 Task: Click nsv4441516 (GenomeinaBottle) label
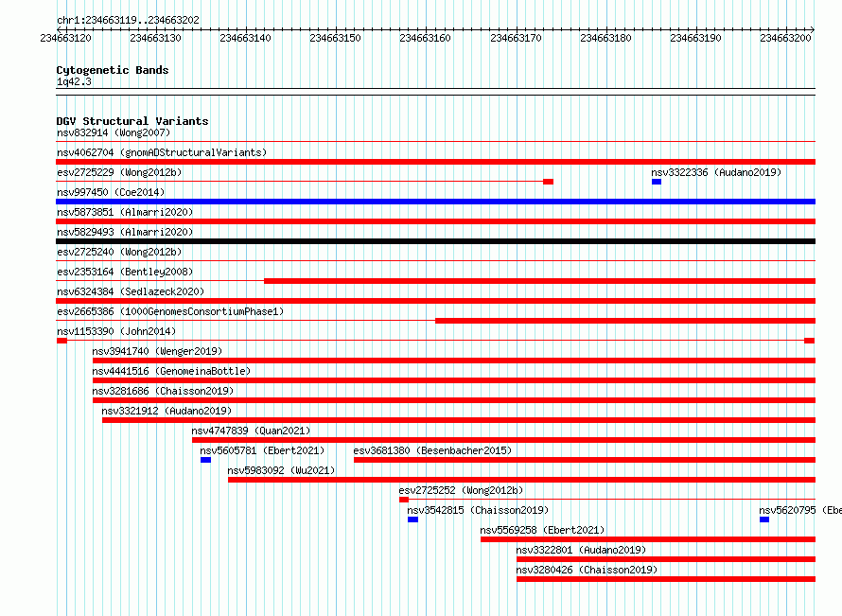pos(171,371)
